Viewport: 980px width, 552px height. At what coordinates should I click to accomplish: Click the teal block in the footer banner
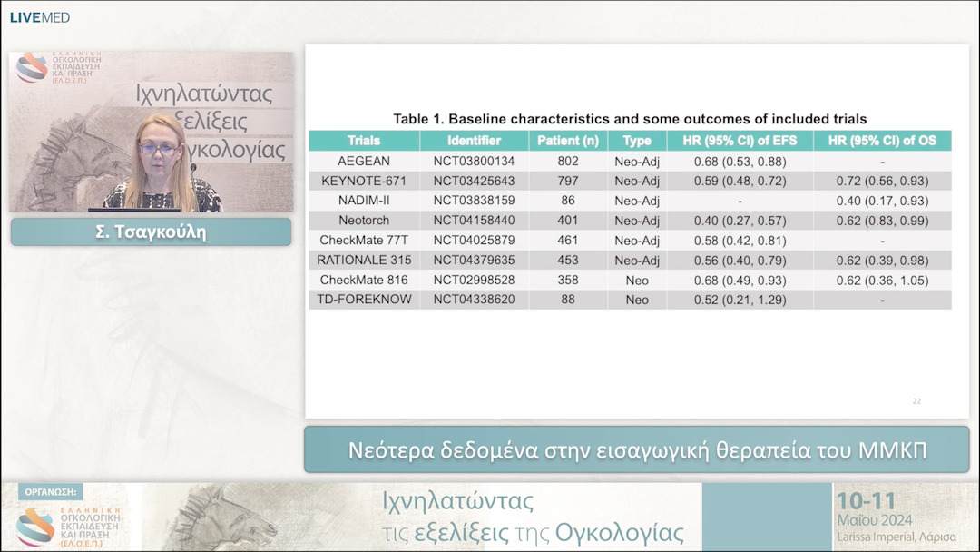(x=768, y=516)
